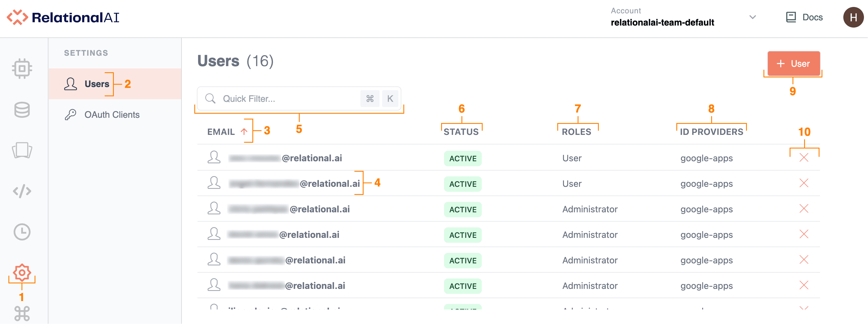Open the Databases sidebar icon

22,110
